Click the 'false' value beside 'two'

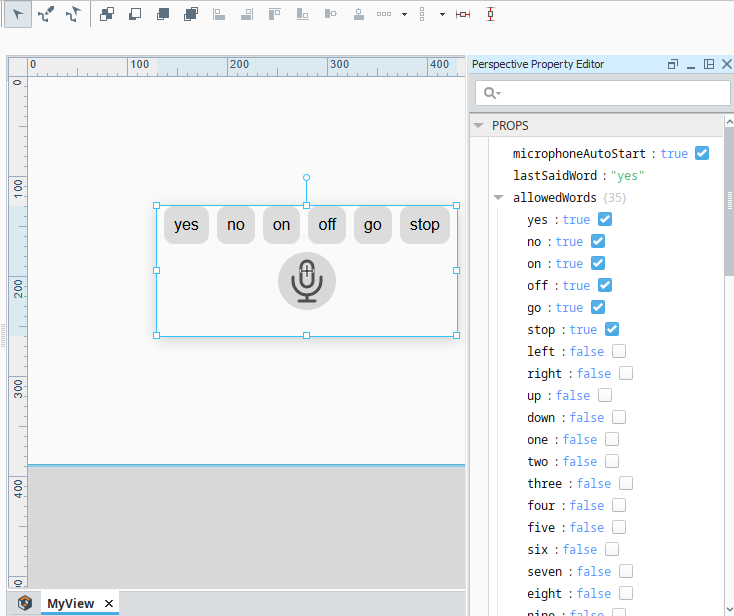coord(580,462)
